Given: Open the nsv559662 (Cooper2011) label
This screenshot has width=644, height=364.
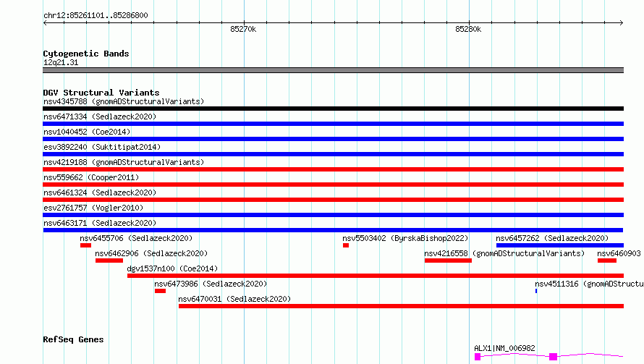Looking at the screenshot, I should 91,177.
